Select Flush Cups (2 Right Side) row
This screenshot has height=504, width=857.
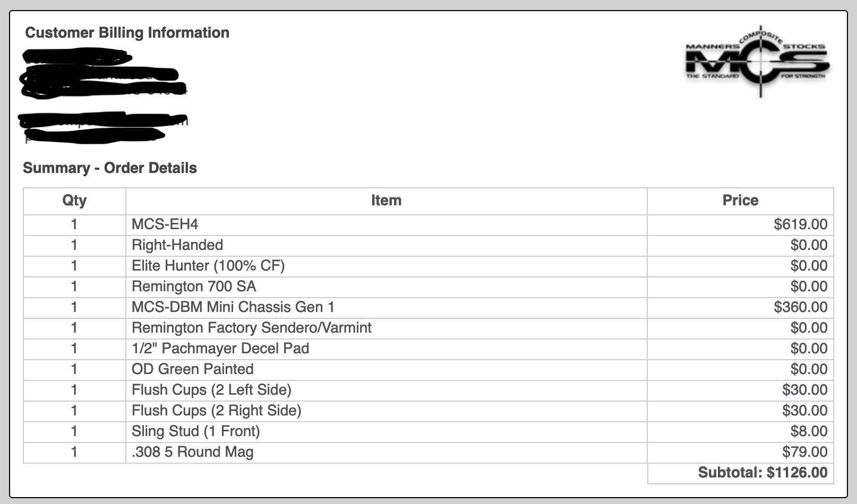pos(428,411)
